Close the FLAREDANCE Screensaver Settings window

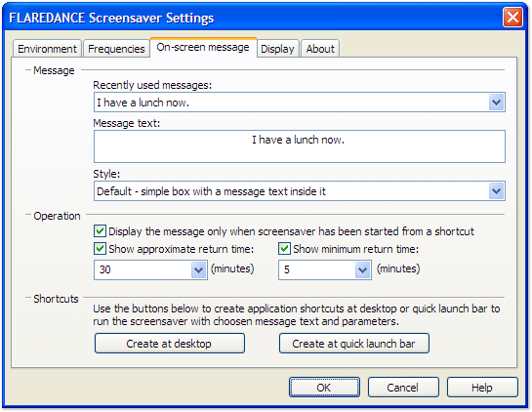pos(512,17)
